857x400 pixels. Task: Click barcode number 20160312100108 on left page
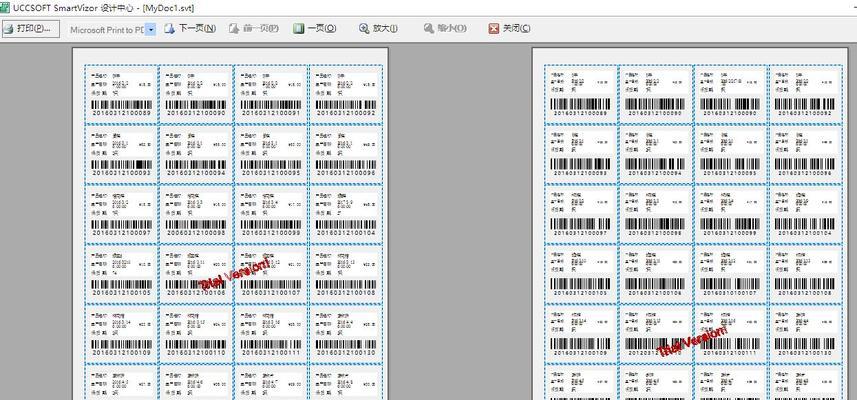click(x=346, y=293)
